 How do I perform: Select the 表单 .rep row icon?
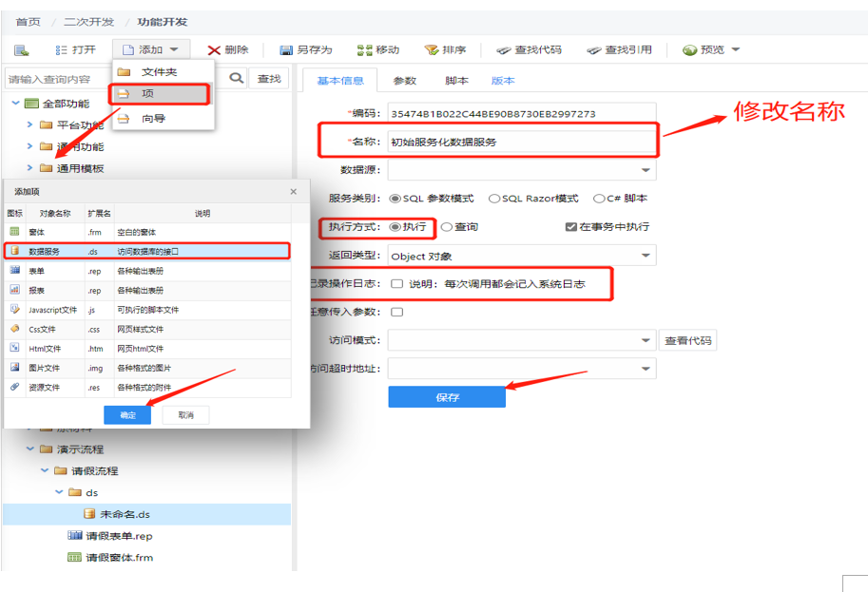coord(15,270)
